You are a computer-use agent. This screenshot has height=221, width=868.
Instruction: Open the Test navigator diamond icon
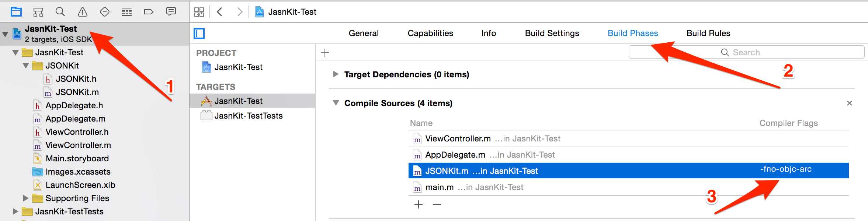(x=105, y=12)
